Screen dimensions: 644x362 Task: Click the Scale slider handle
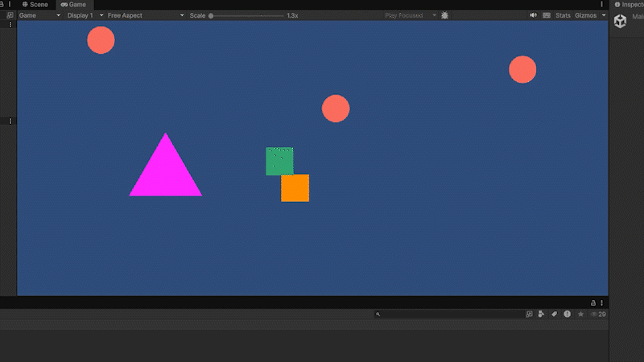pyautogui.click(x=211, y=15)
